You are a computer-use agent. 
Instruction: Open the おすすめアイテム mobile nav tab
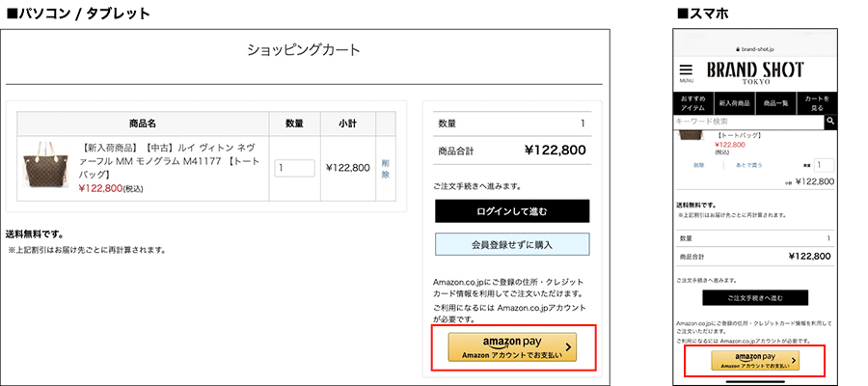(692, 103)
